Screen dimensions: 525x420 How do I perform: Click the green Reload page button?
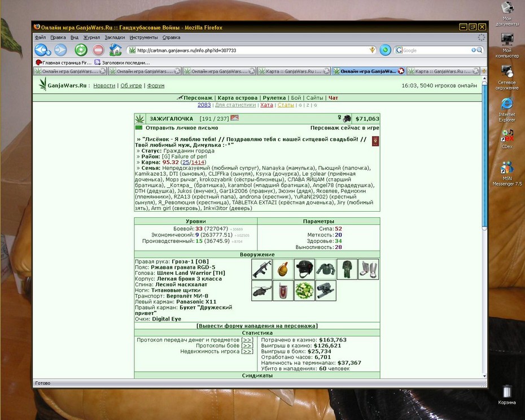click(81, 50)
